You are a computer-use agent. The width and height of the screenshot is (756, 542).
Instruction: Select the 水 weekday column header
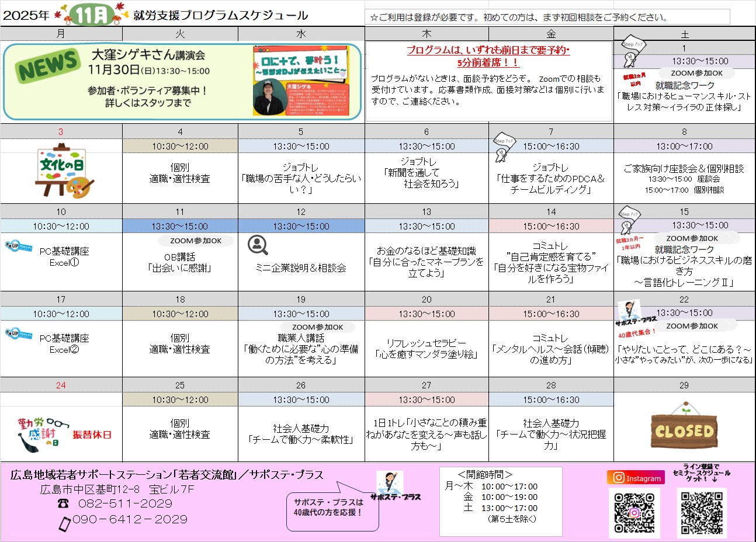[x=301, y=34]
